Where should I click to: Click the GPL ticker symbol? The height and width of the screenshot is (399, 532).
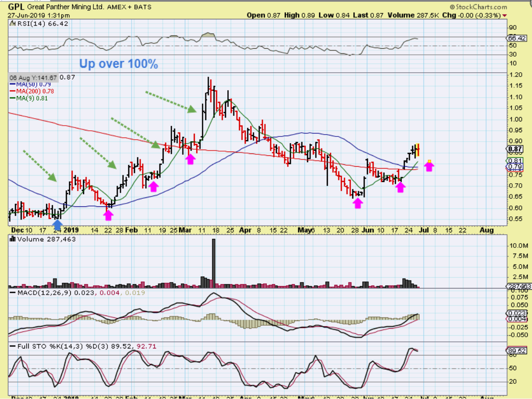tap(16, 7)
